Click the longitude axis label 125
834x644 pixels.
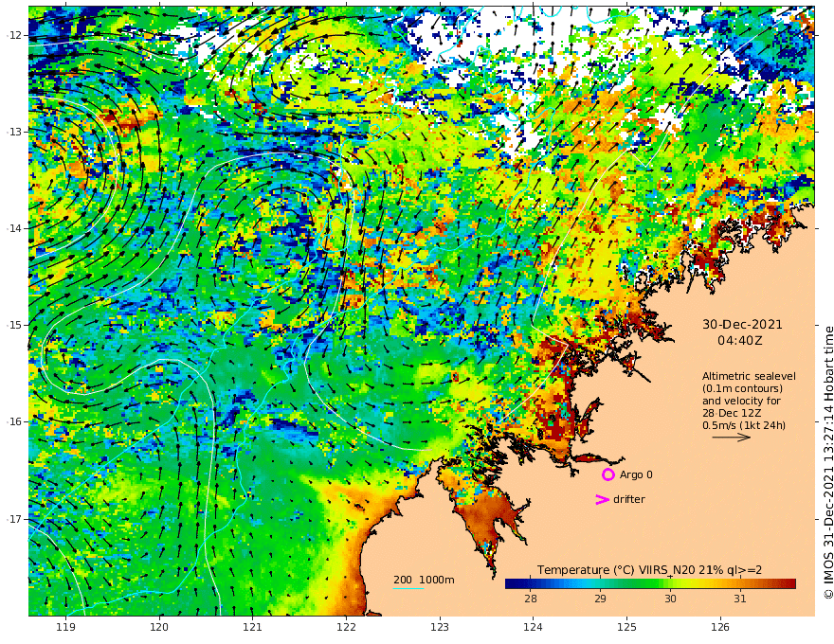(626, 628)
